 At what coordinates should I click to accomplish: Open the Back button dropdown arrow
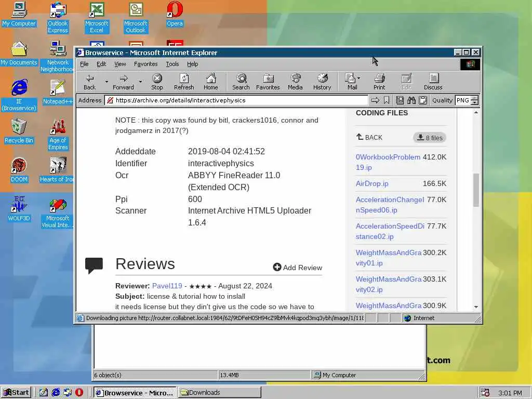107,82
